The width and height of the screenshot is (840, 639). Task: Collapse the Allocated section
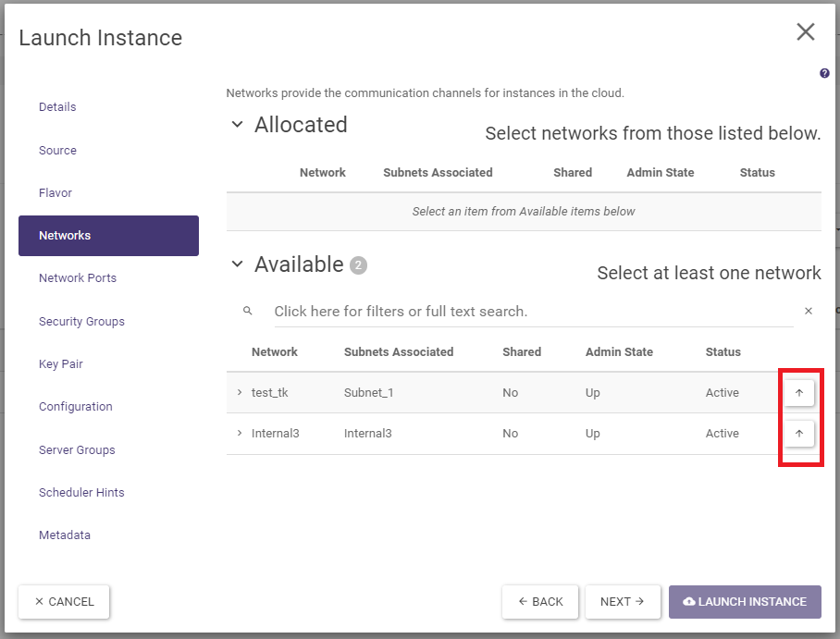(x=238, y=125)
